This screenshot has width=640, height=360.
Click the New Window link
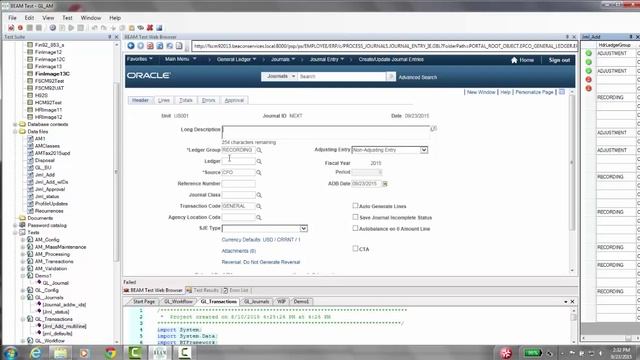pyautogui.click(x=481, y=92)
